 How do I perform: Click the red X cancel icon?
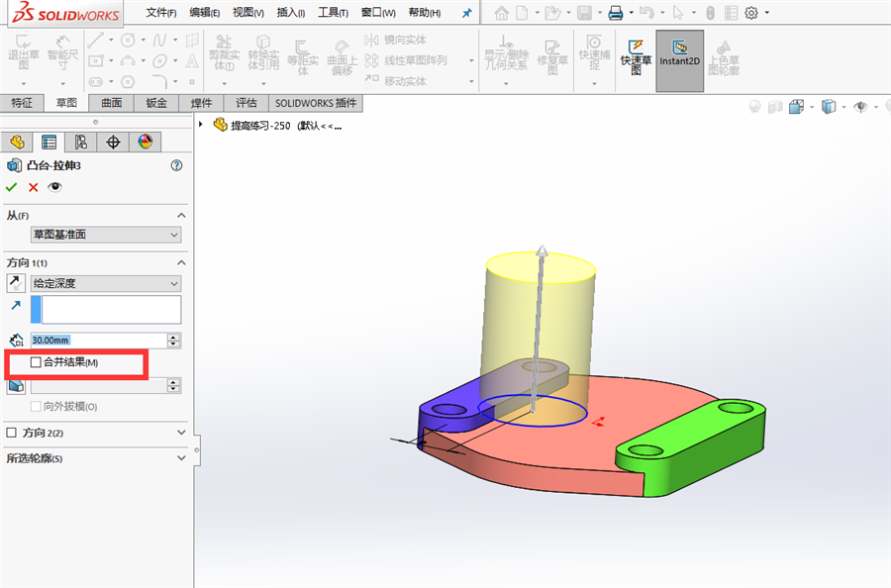pos(33,187)
